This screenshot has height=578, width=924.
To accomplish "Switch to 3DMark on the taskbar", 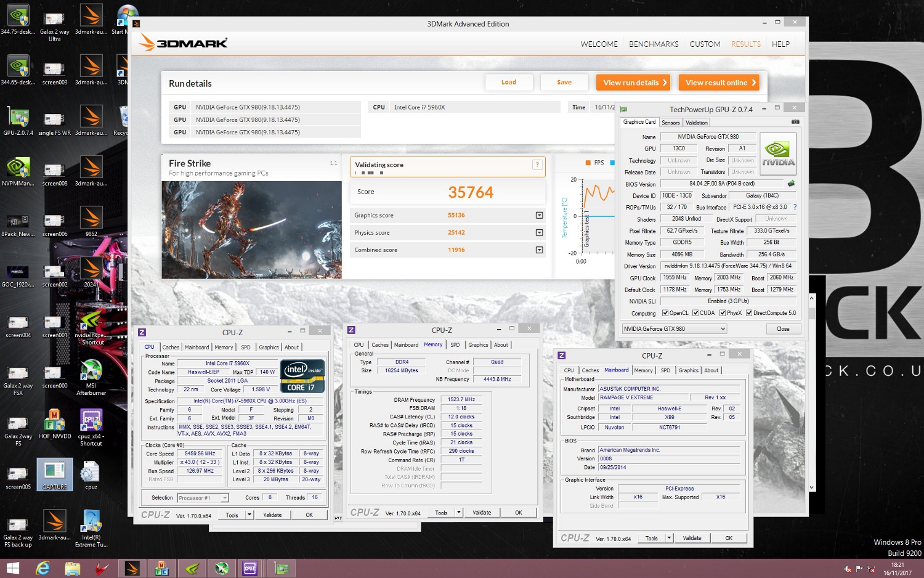I will [132, 568].
